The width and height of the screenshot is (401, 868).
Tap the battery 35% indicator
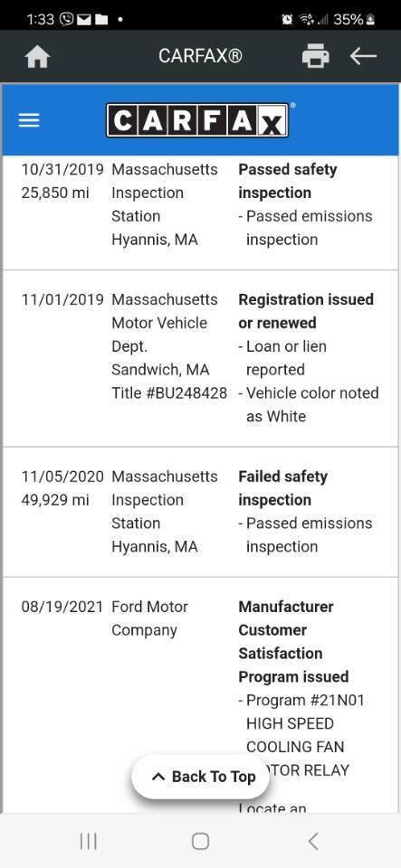(355, 20)
